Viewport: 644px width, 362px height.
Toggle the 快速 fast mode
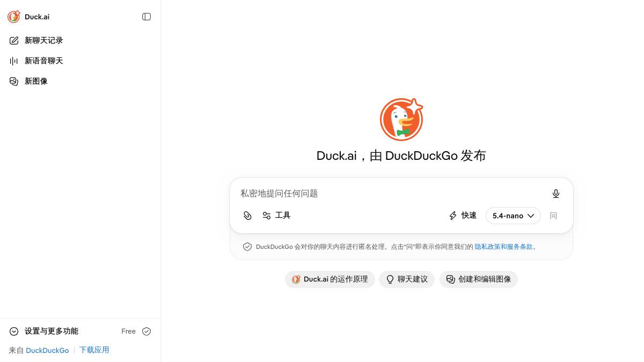point(463,216)
